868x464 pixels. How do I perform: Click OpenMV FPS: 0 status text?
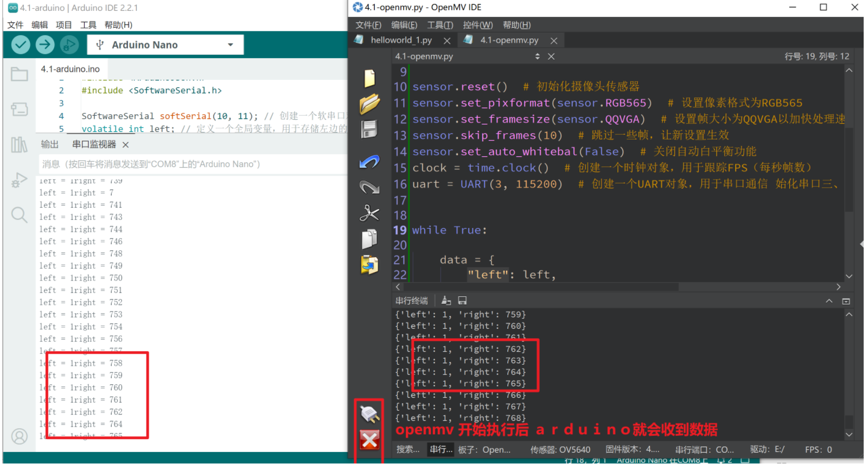pos(819,449)
